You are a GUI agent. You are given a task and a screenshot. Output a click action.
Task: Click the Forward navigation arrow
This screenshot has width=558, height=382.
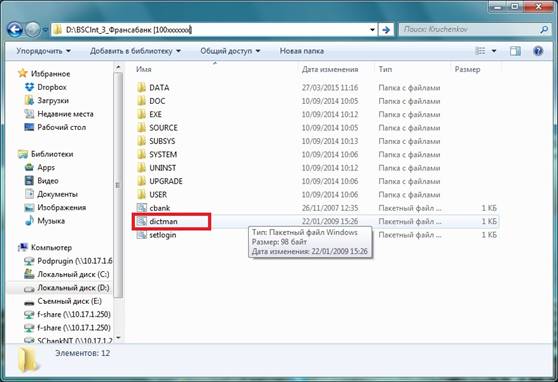coord(32,30)
